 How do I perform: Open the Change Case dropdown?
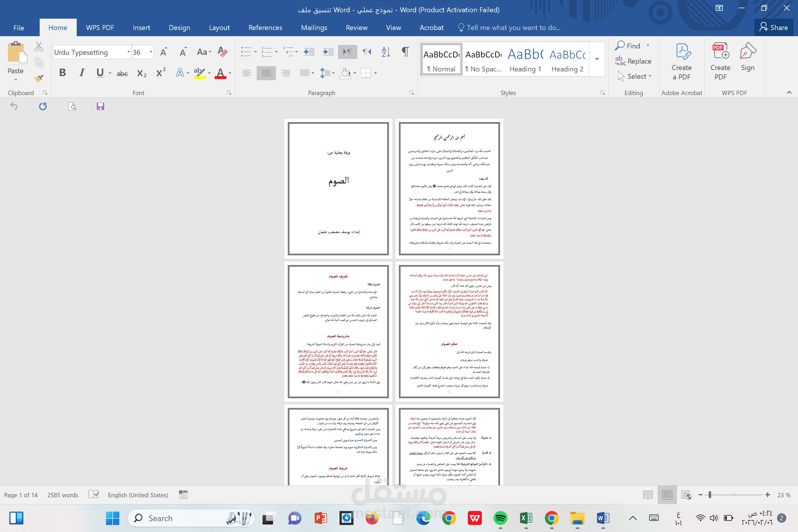[x=204, y=52]
